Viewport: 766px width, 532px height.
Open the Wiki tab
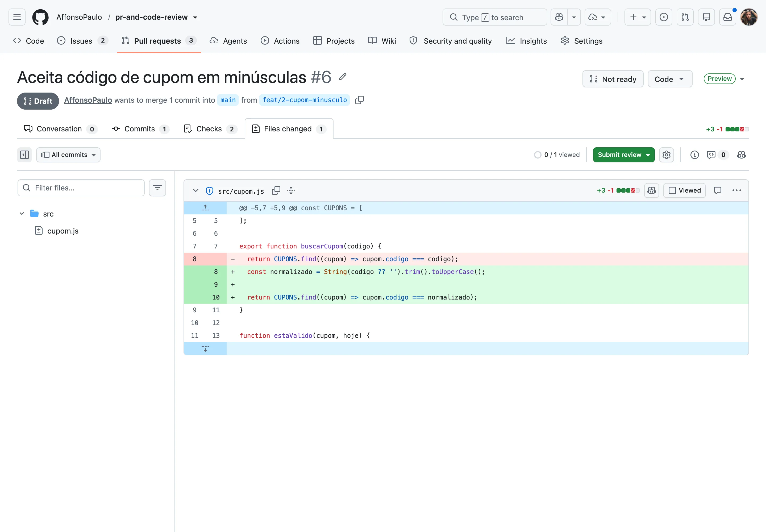coord(382,41)
